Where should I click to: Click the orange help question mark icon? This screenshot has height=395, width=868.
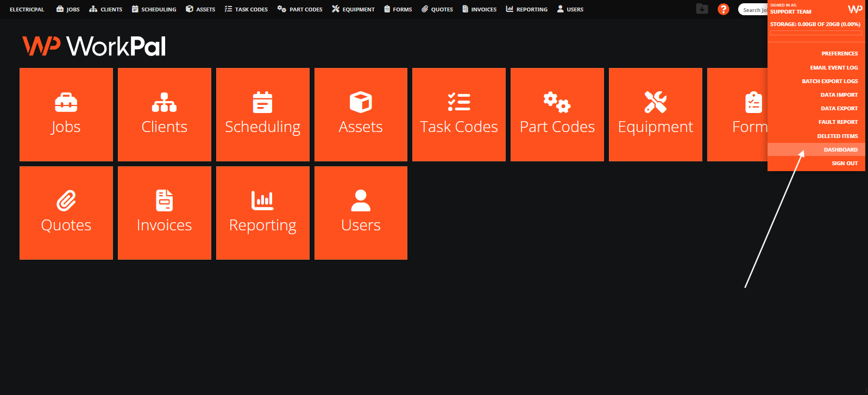point(723,9)
